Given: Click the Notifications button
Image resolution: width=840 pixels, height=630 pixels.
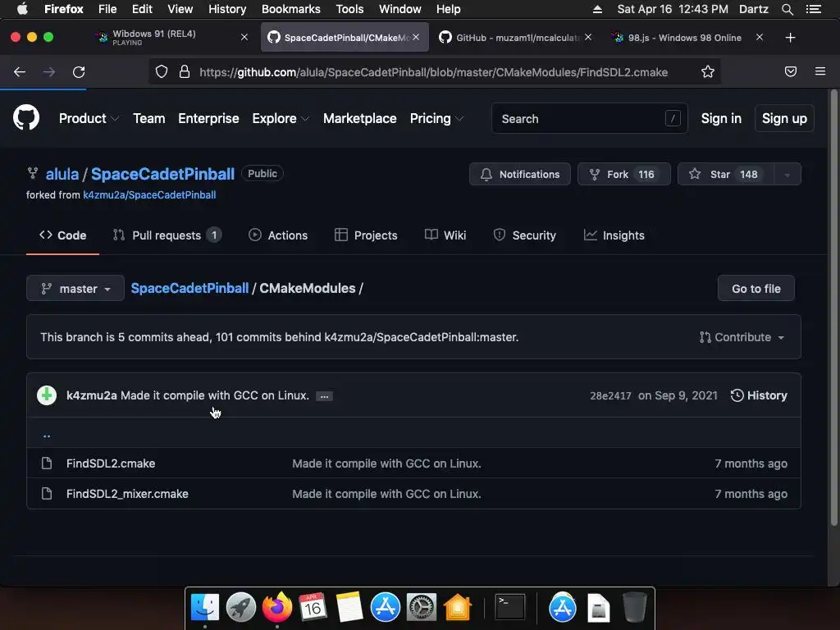Looking at the screenshot, I should click(519, 174).
